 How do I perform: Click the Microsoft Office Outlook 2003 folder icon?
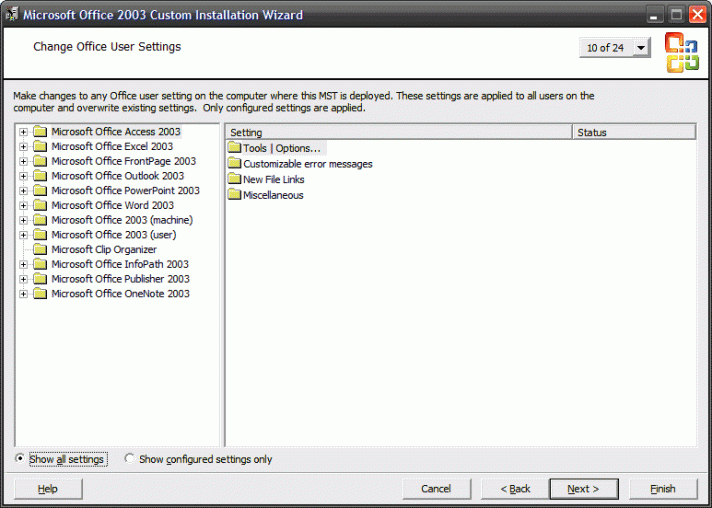(x=40, y=176)
